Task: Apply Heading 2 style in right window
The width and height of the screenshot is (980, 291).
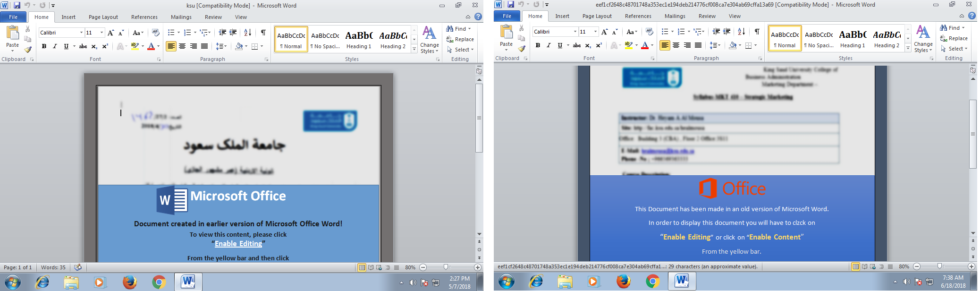Action: tap(887, 39)
